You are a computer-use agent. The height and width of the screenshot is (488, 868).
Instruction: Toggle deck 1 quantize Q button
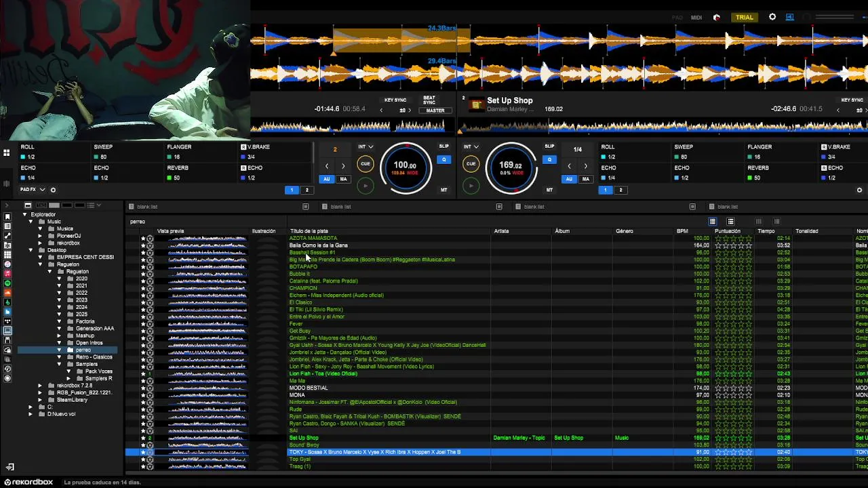click(444, 160)
